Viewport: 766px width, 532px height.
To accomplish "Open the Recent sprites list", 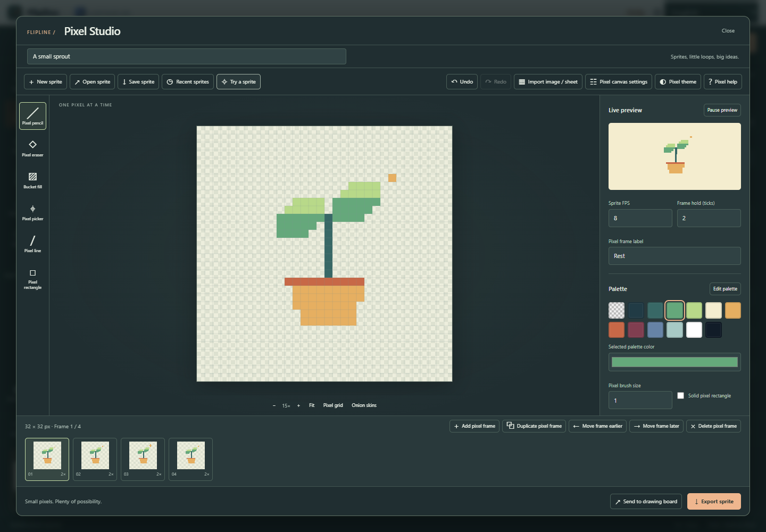I will [188, 82].
